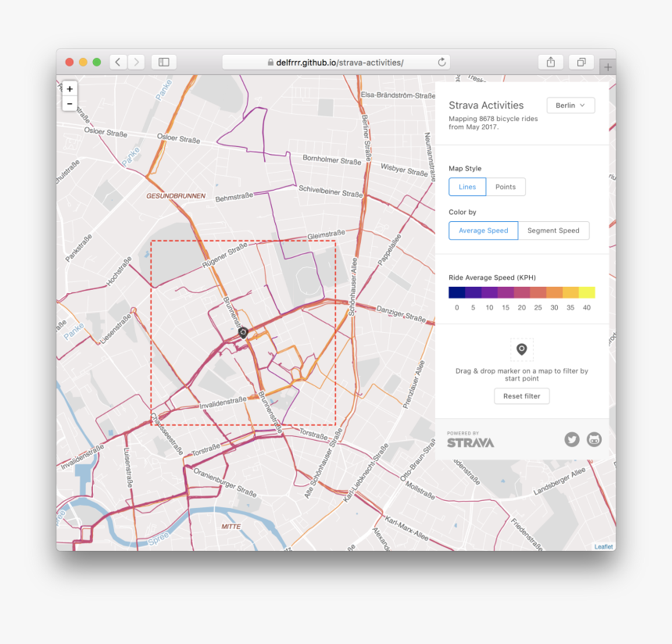
Task: Reload the page
Action: [441, 62]
